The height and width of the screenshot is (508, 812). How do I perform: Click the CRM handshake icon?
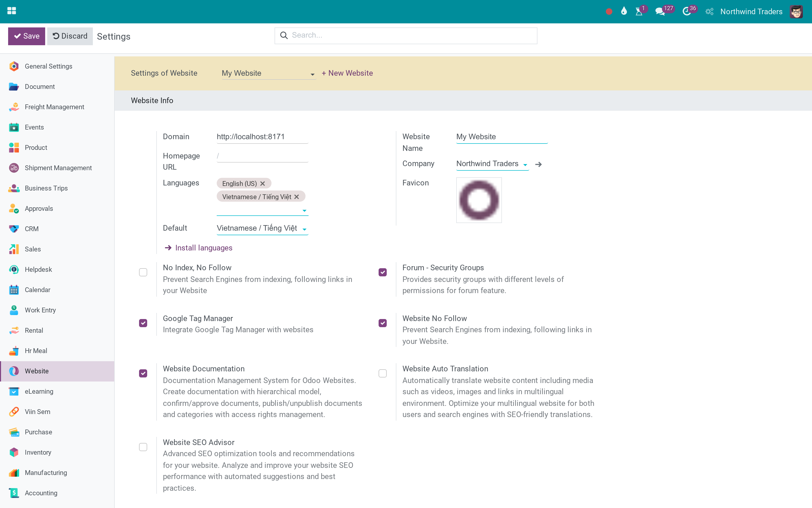point(14,229)
